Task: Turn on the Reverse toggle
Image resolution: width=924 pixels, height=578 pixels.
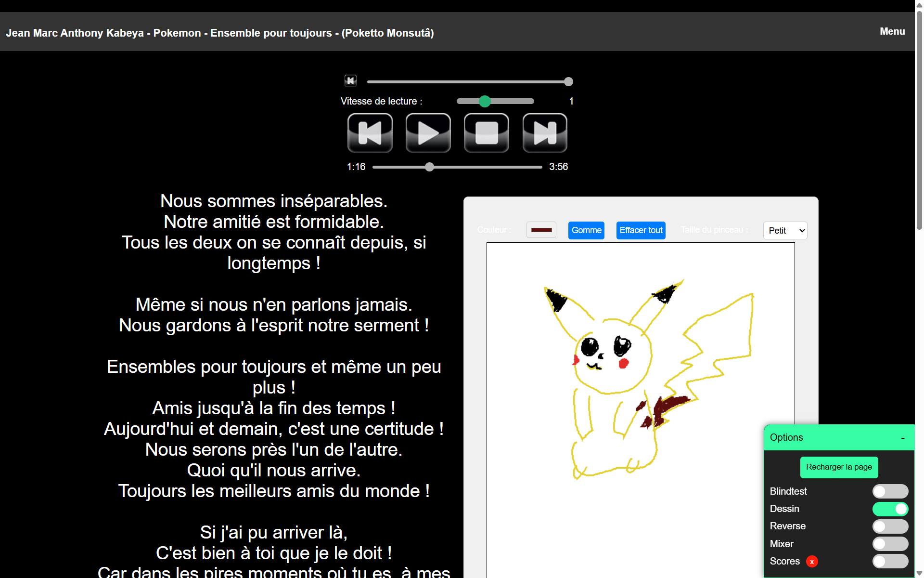Action: [890, 526]
